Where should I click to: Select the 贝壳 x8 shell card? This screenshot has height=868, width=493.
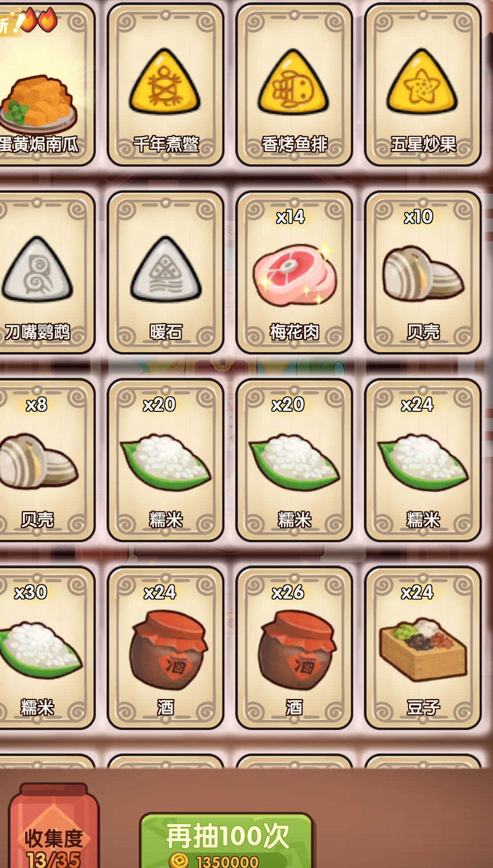pyautogui.click(x=46, y=460)
